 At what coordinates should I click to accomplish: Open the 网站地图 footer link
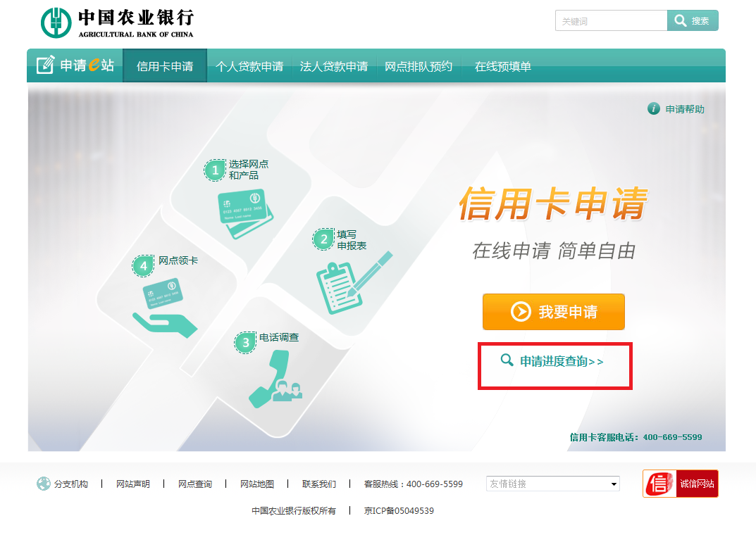click(256, 484)
